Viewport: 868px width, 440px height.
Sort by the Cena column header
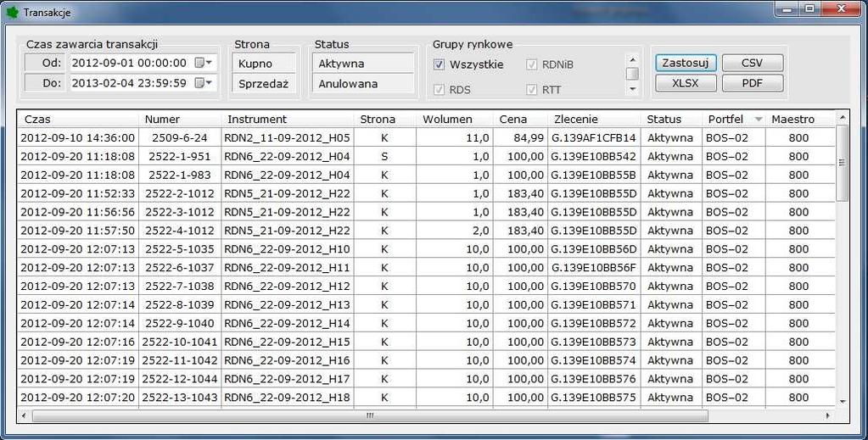pyautogui.click(x=520, y=119)
